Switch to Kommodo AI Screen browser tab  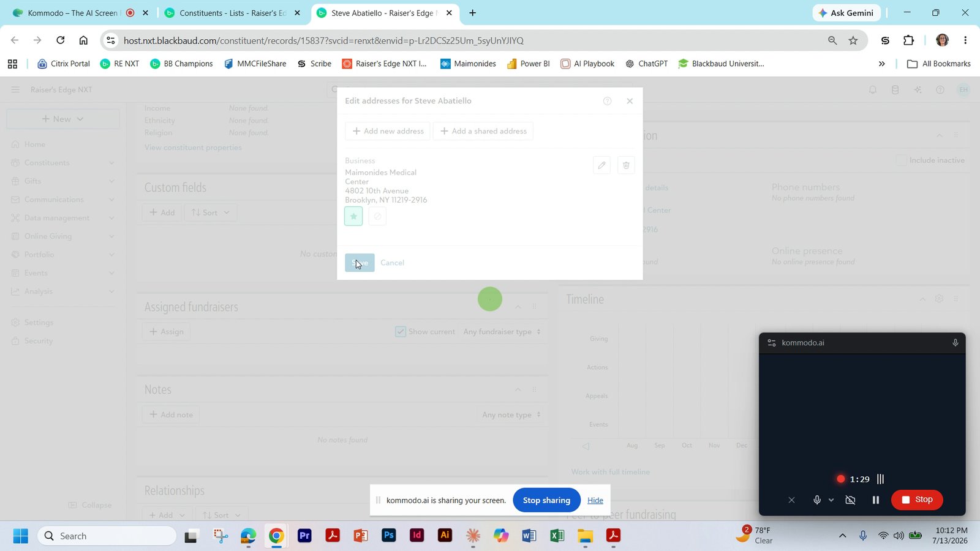coord(73,13)
